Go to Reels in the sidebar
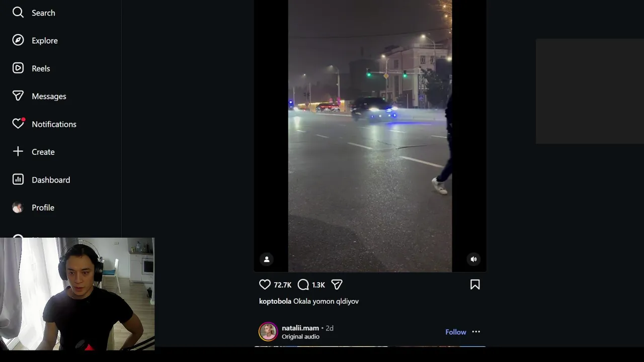Screen dimensions: 644x362 tap(31, 68)
